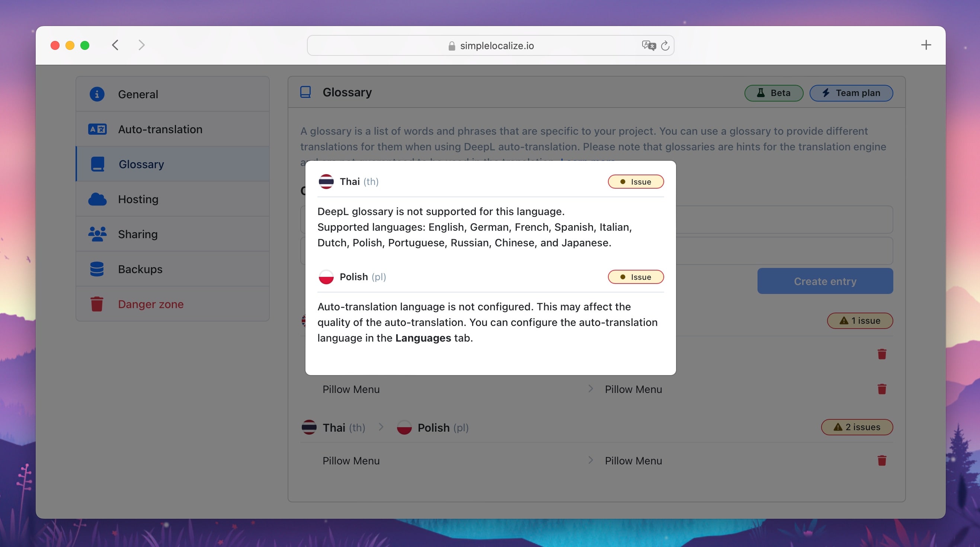Screen dimensions: 980x547
Task: Open the Danger zone section
Action: pyautogui.click(x=173, y=304)
